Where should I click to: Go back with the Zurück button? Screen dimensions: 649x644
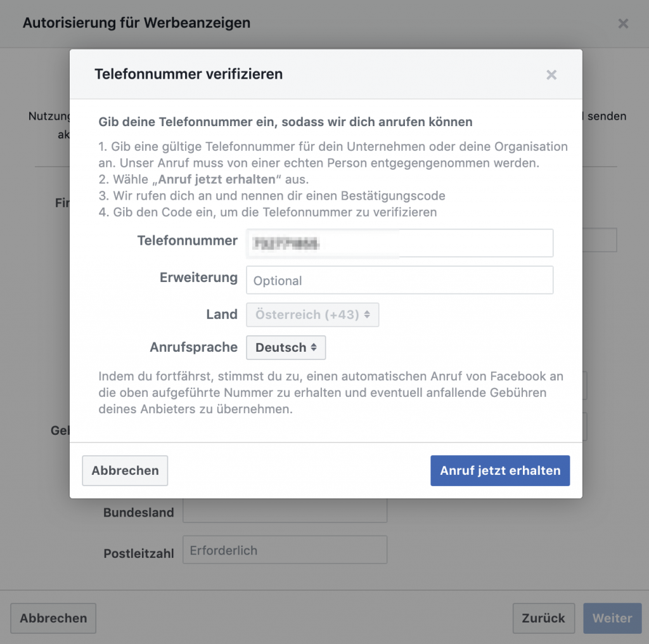tap(543, 618)
